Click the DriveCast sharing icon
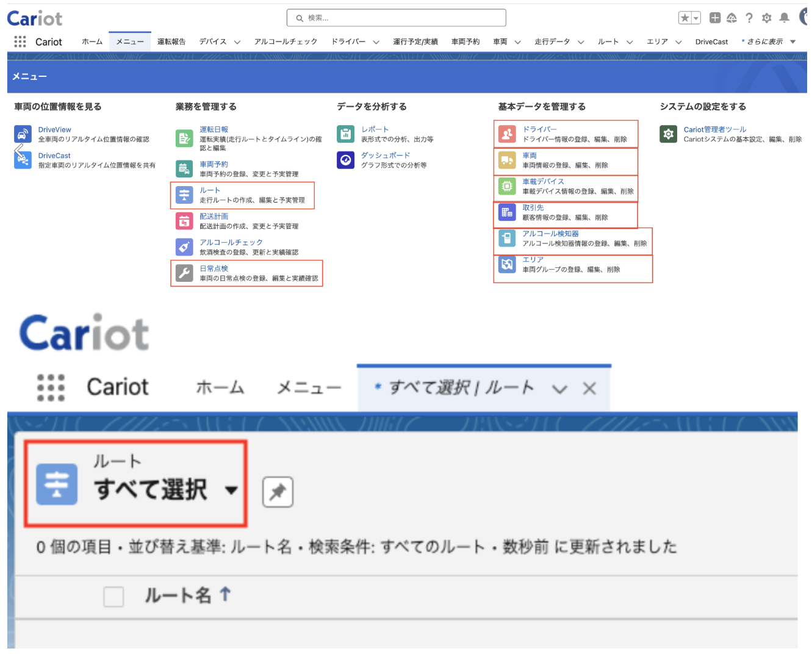The width and height of the screenshot is (812, 654). (x=23, y=160)
